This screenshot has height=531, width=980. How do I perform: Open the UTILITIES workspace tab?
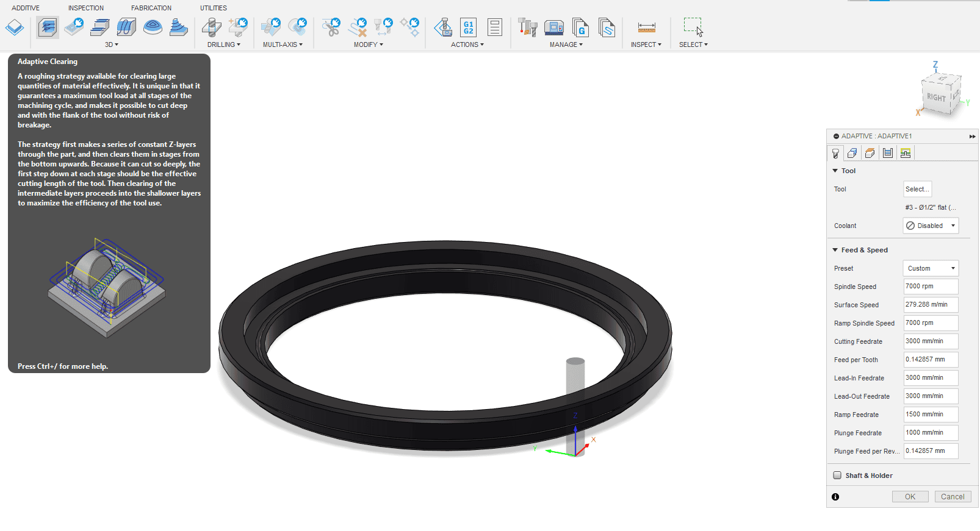pos(214,8)
